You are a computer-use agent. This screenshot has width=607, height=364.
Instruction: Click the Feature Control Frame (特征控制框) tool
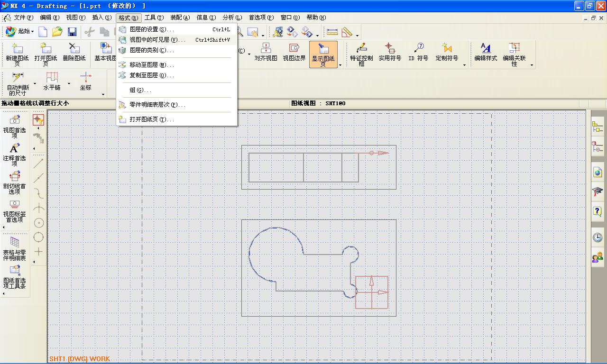(361, 54)
